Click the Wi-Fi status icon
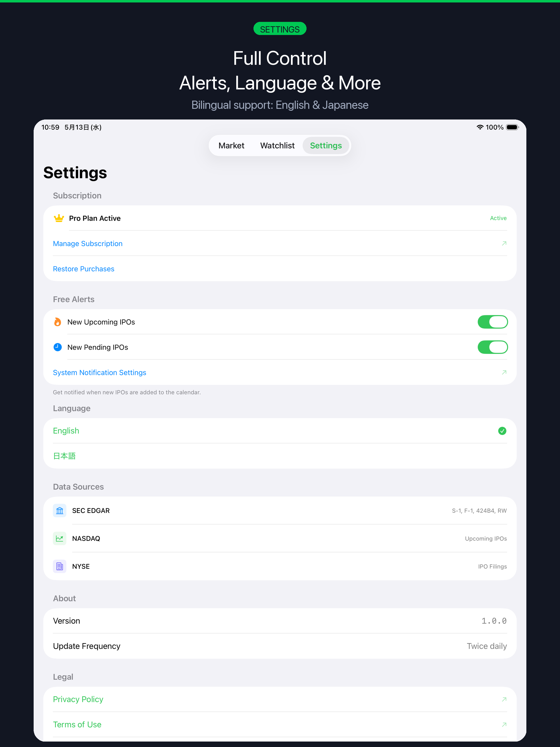This screenshot has width=560, height=747. [480, 127]
